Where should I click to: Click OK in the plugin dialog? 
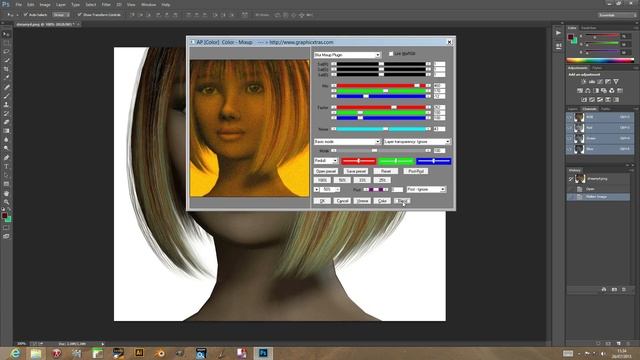click(322, 201)
